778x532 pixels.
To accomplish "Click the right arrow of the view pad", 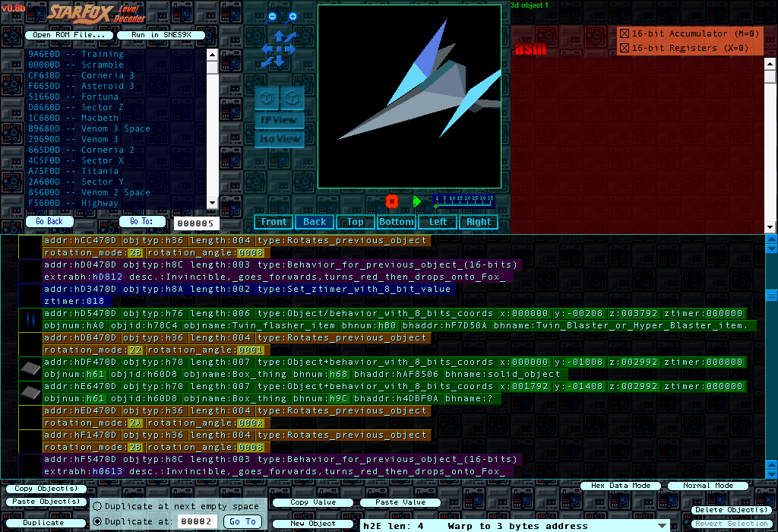I will point(290,49).
